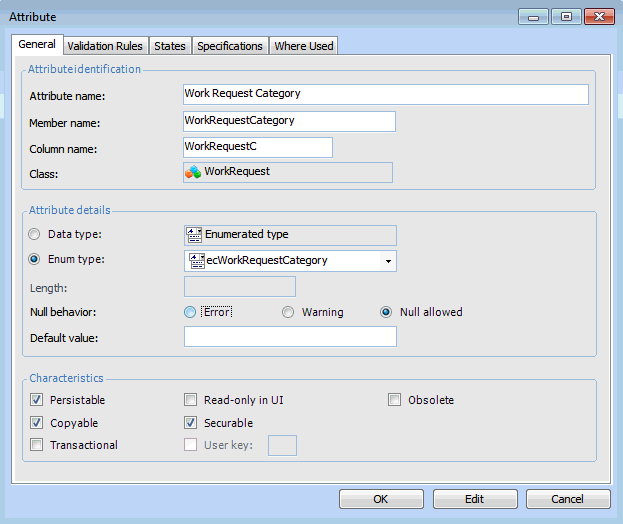Click the Length field
This screenshot has width=623, height=524.
(240, 286)
